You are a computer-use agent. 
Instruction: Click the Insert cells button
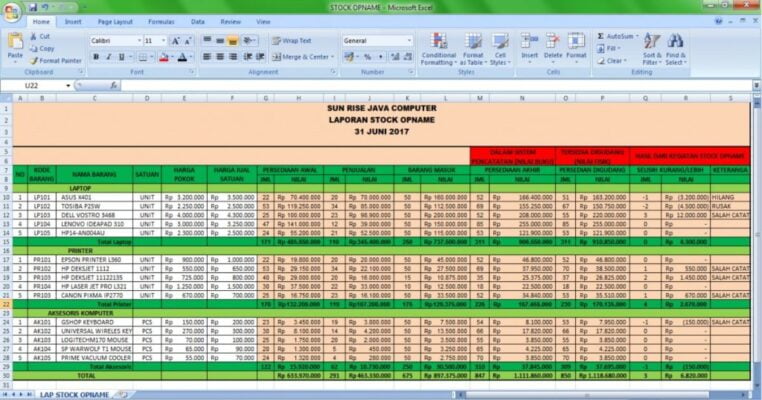(530, 48)
